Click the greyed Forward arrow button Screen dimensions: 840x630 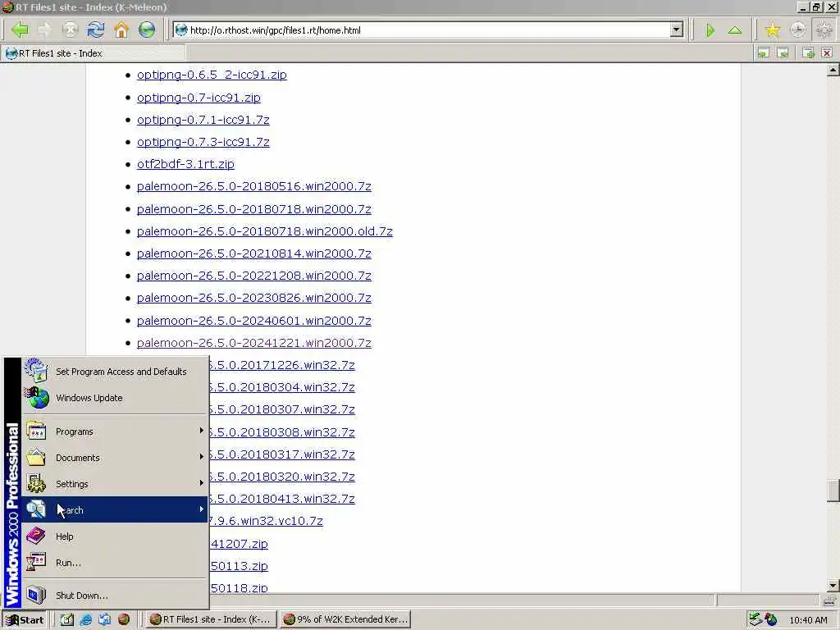coord(44,30)
